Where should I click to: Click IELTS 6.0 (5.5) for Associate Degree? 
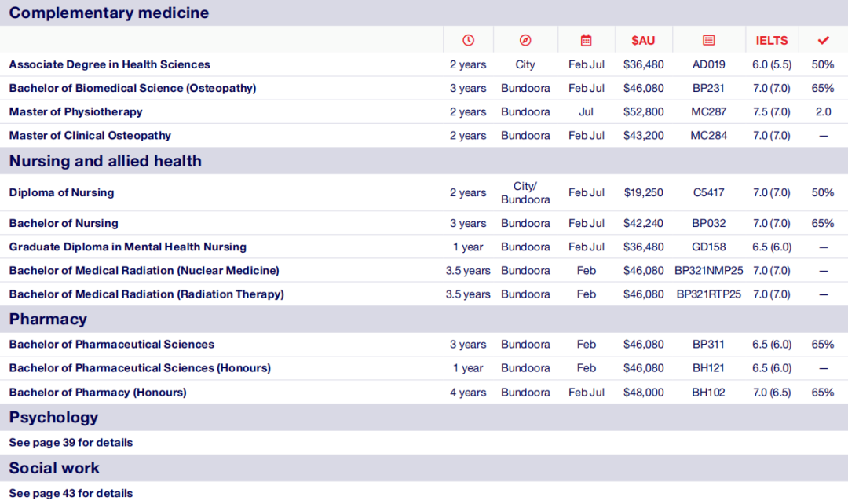point(772,64)
